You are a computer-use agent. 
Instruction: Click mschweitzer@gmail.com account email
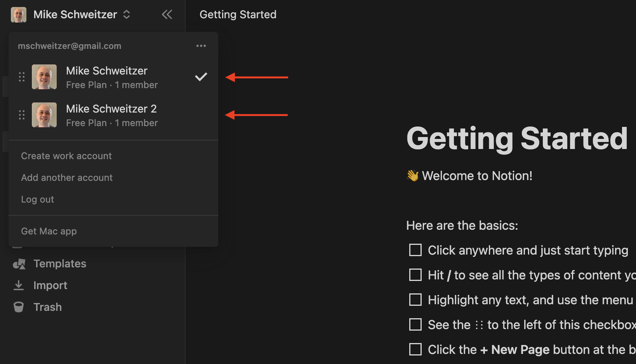pyautogui.click(x=70, y=46)
